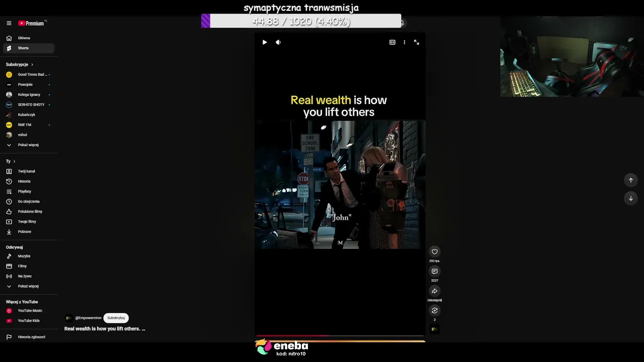Open Twój kanał in sidebar
This screenshot has width=644, height=362.
point(29,171)
